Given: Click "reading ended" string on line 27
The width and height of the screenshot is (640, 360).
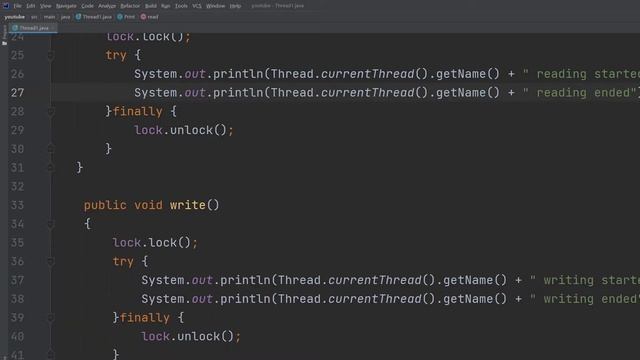Looking at the screenshot, I should click(x=580, y=93).
